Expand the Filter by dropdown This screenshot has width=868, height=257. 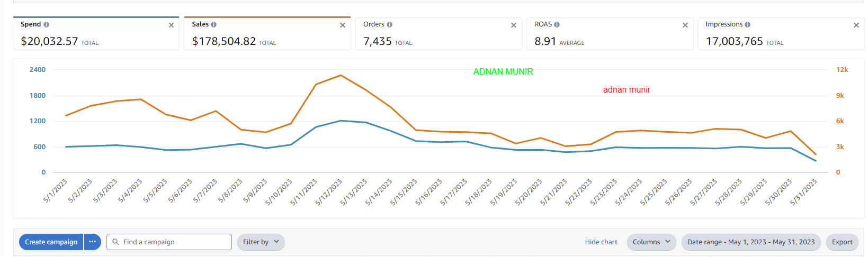point(261,242)
